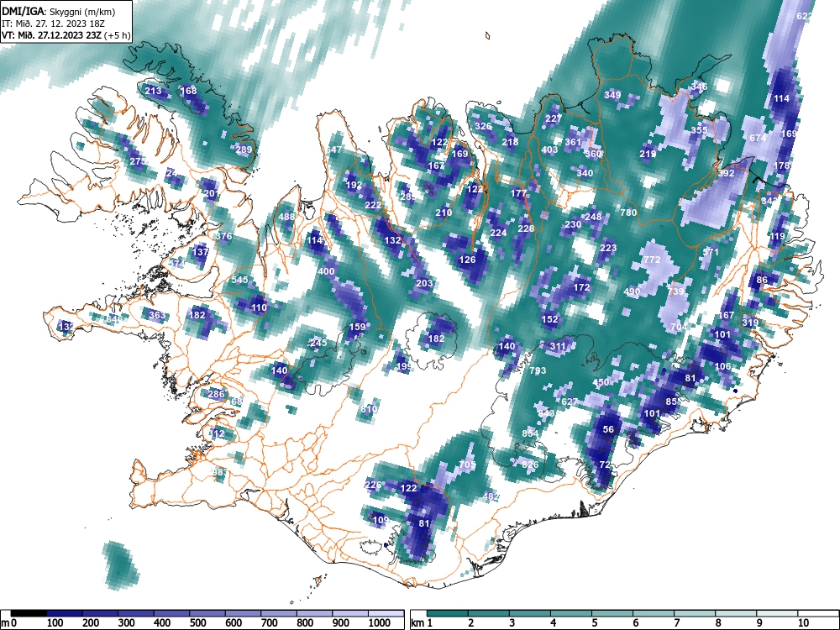Click visibility value 545
Image resolution: width=840 pixels, height=630 pixels.
(239, 280)
